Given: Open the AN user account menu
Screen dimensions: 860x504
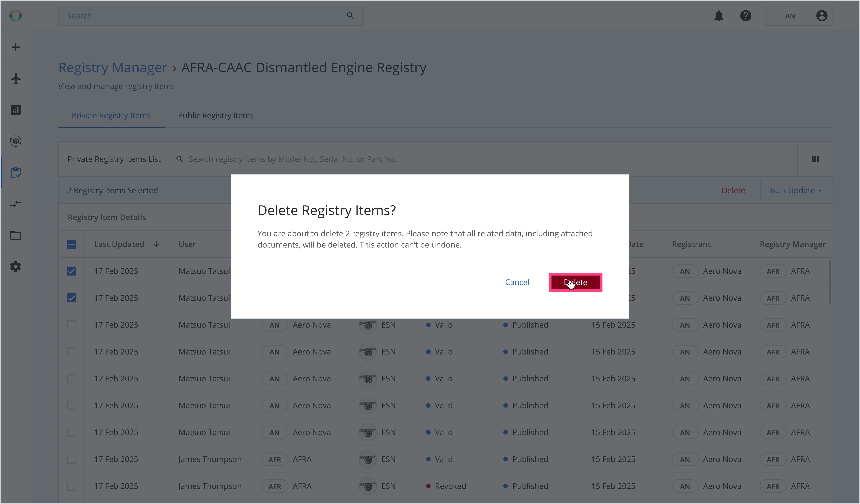Looking at the screenshot, I should (x=799, y=16).
